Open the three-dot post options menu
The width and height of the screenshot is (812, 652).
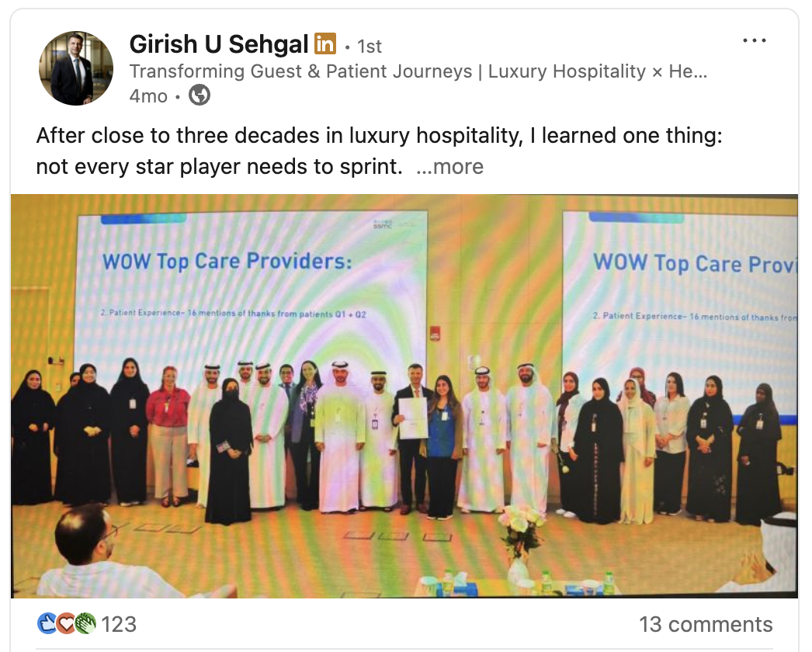pos(754,40)
